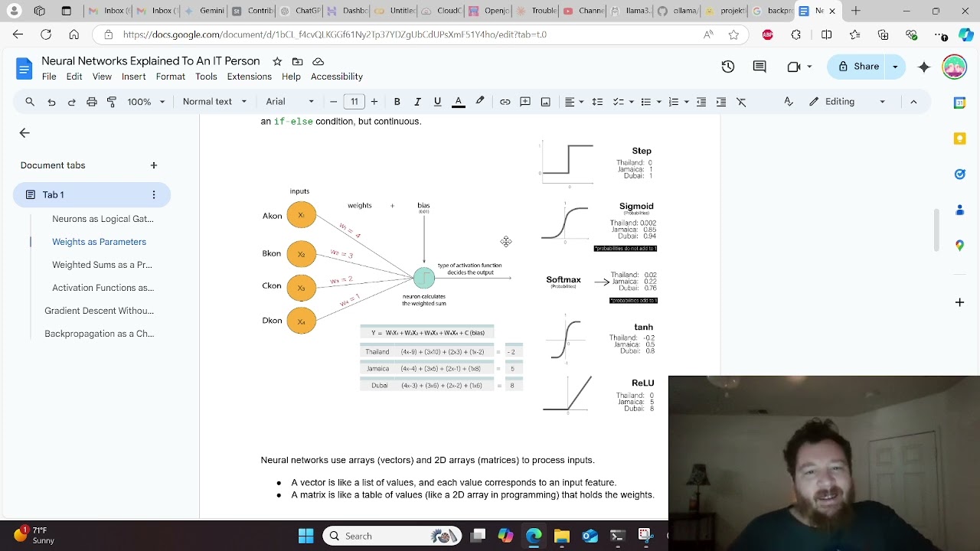The width and height of the screenshot is (980, 551).
Task: Add a comment from the toolbar
Action: tap(525, 102)
